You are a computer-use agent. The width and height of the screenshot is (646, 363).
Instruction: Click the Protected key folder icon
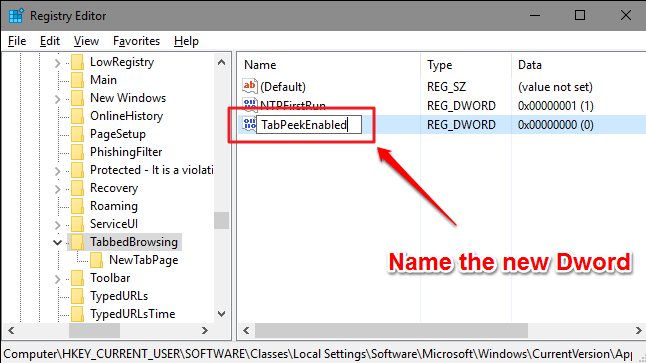point(77,170)
